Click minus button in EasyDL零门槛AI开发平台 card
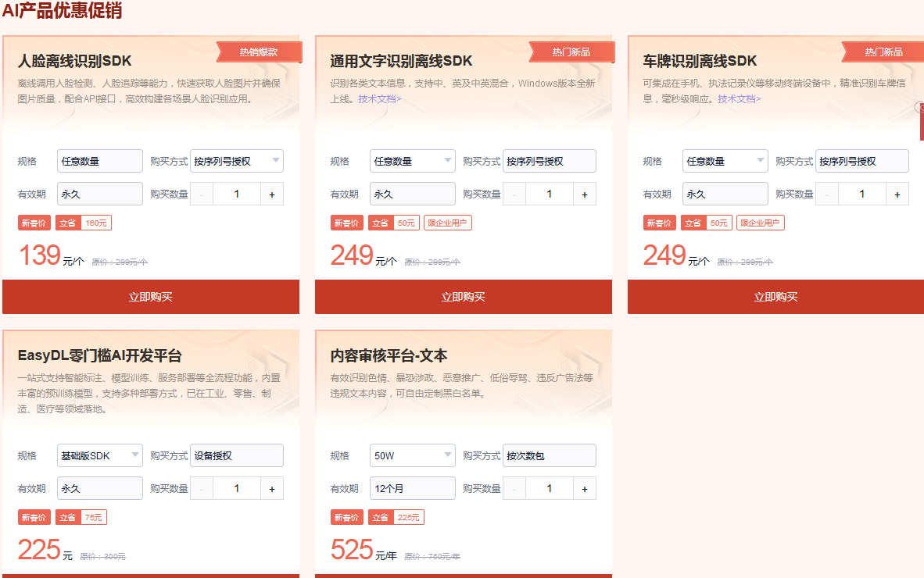This screenshot has width=924, height=578. pyautogui.click(x=202, y=488)
